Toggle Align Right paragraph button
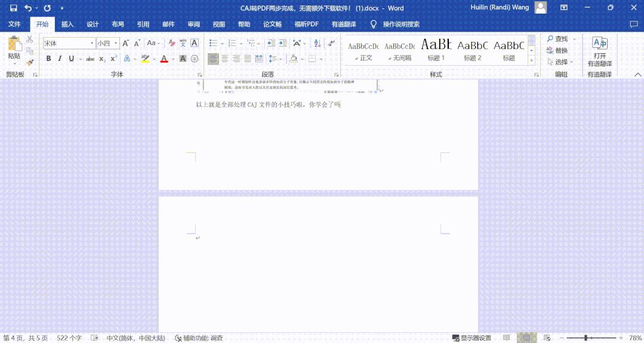Screen dimensions: 644x343 pos(236,59)
